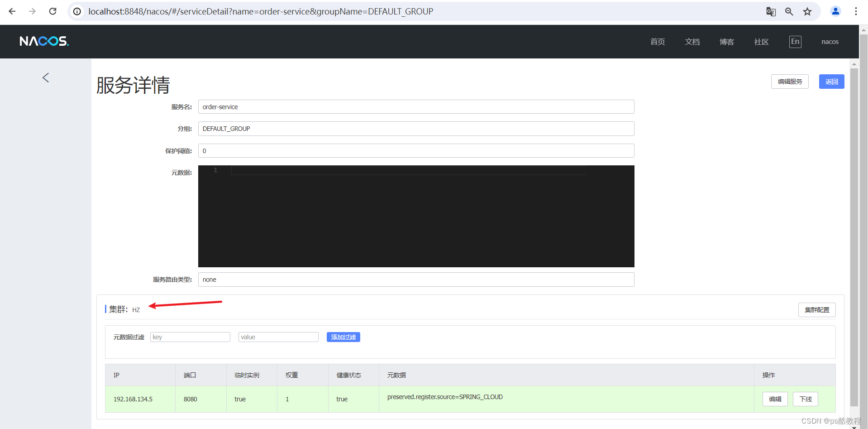Click the cluster name HZ
This screenshot has height=429, width=868.
[x=136, y=310]
